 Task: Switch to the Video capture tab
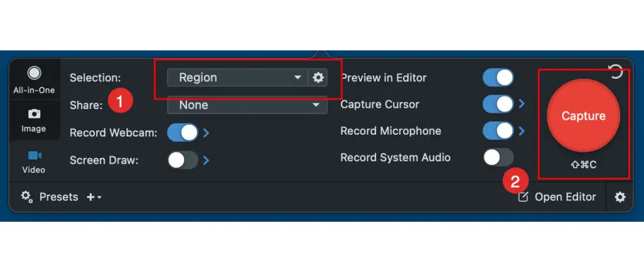coord(34,155)
